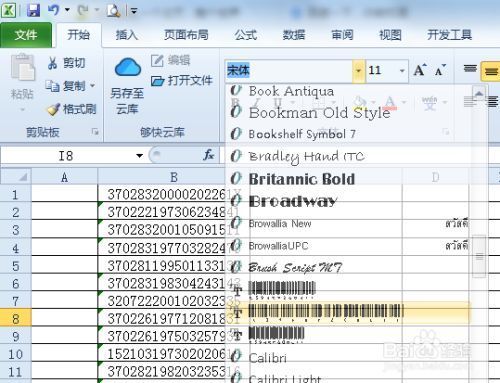500x383 pixels.
Task: Click the Print Preview icon
Action: click(113, 10)
